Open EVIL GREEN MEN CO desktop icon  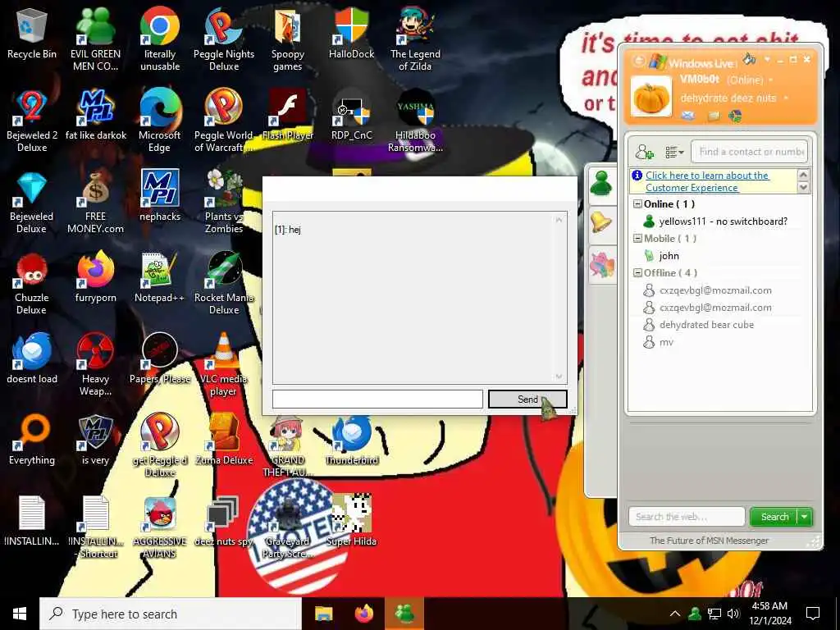(95, 39)
